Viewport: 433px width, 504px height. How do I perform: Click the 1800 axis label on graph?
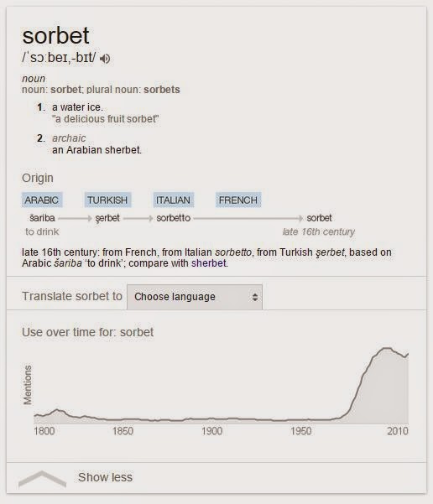(x=44, y=431)
